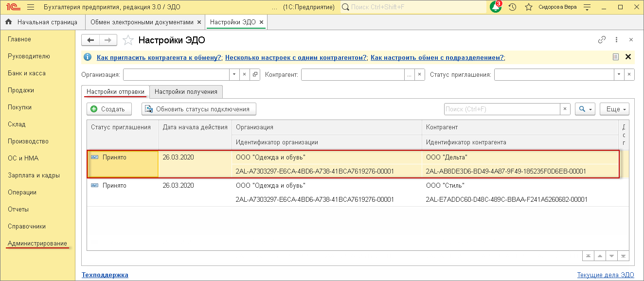This screenshot has width=644, height=281.
Task: Expand the Статус приглашения dropdown
Action: (619, 75)
